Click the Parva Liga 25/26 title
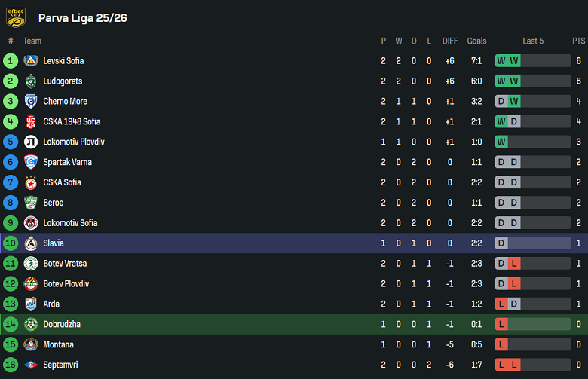The height and width of the screenshot is (379, 588). [x=82, y=18]
